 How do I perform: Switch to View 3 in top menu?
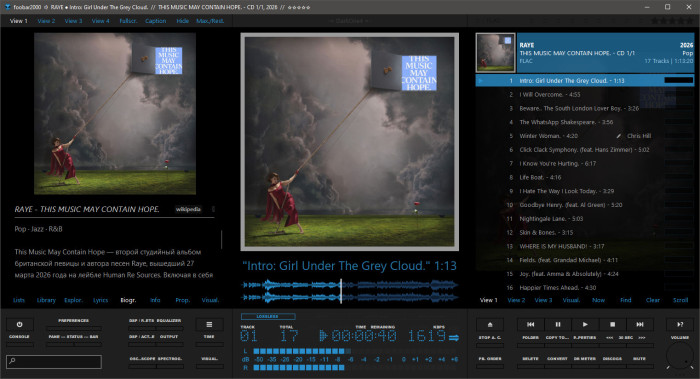pyautogui.click(x=73, y=21)
